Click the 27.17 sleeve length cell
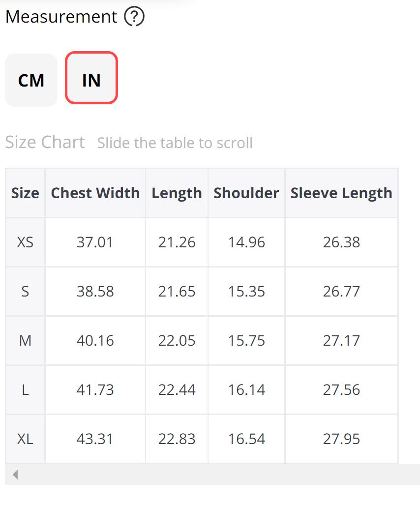 tap(341, 341)
